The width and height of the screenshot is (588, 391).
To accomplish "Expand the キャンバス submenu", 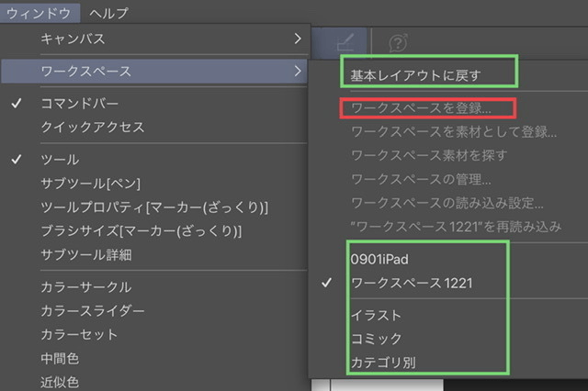I will [154, 39].
